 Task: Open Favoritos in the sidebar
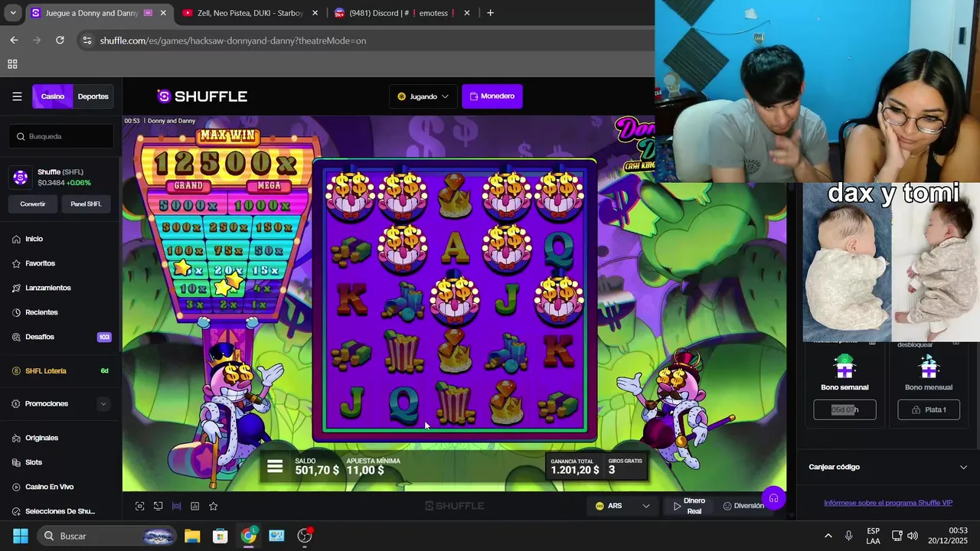click(40, 263)
